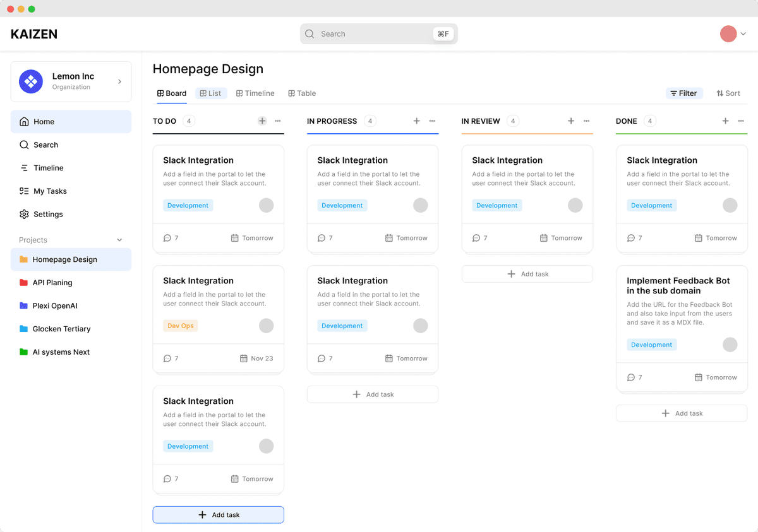Open My Tasks in the sidebar
The width and height of the screenshot is (758, 532).
click(71, 191)
